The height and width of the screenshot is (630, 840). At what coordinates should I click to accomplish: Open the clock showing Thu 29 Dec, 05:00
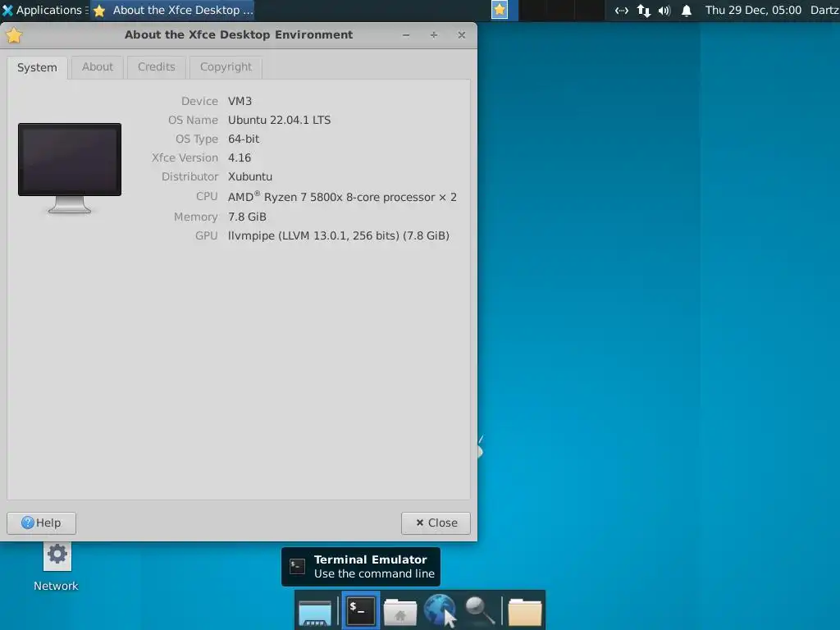click(x=753, y=10)
